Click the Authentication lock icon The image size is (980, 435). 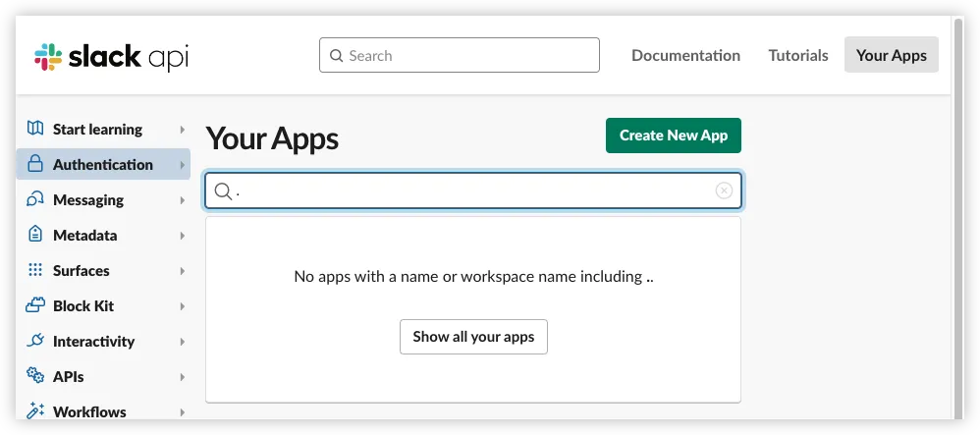(35, 164)
